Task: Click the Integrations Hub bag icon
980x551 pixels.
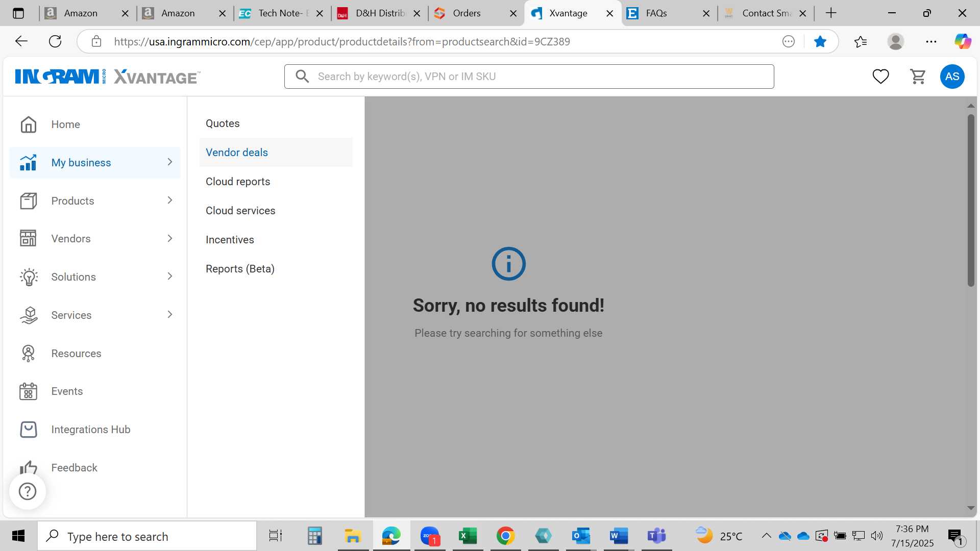Action: point(29,430)
